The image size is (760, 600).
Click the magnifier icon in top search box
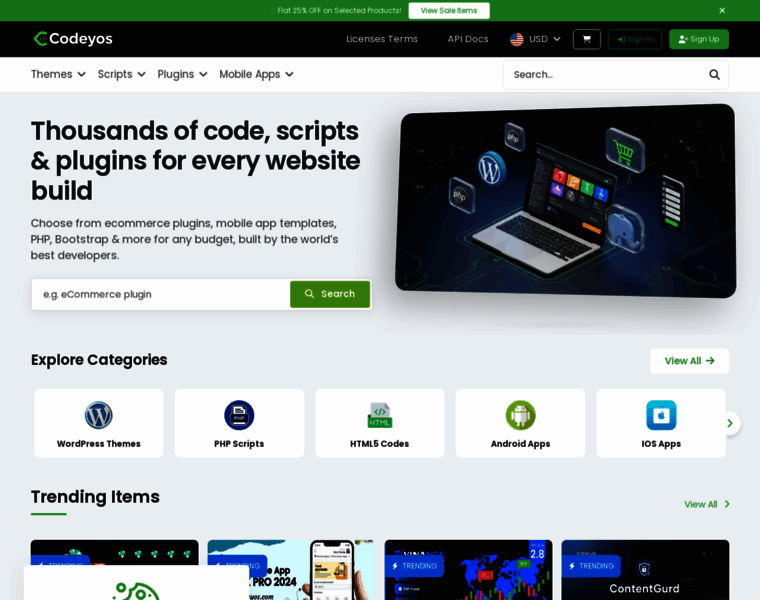point(714,75)
